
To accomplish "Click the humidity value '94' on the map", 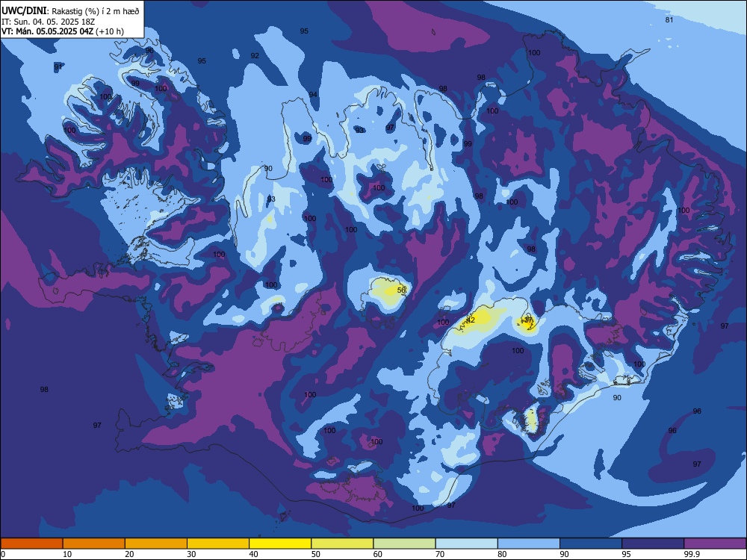I will pos(313,94).
